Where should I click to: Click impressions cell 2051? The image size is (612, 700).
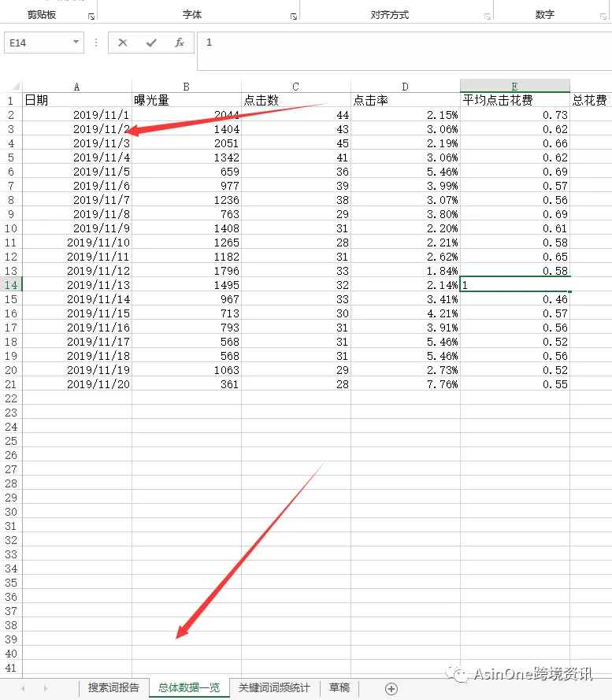187,143
